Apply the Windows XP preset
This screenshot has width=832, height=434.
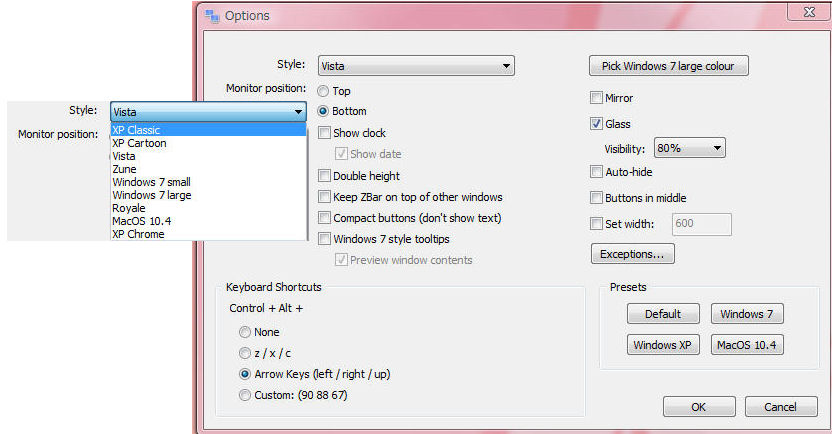(663, 345)
